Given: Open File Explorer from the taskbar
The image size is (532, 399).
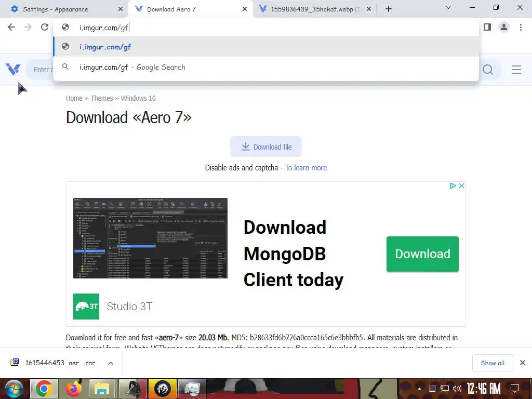Looking at the screenshot, I should (101, 389).
